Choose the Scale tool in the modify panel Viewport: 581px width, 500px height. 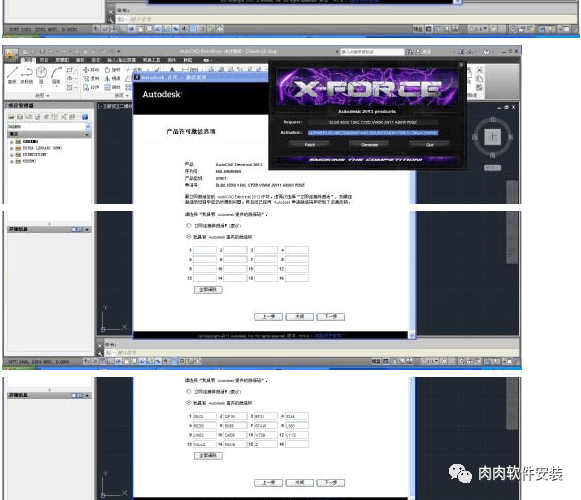pos(112,87)
